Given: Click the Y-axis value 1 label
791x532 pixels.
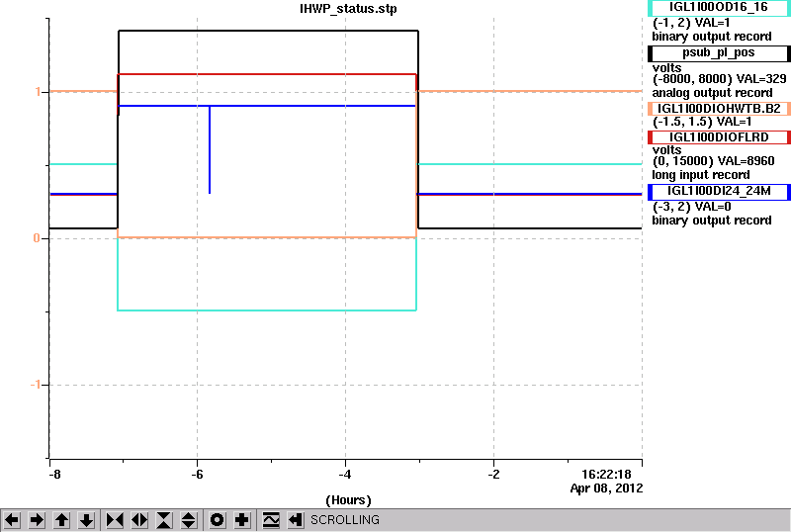Looking at the screenshot, I should click(x=38, y=92).
